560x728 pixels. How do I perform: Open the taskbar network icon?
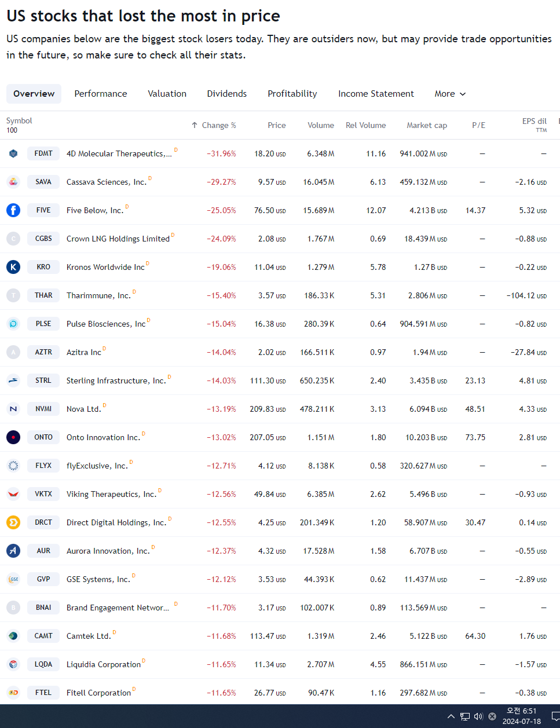(x=464, y=716)
